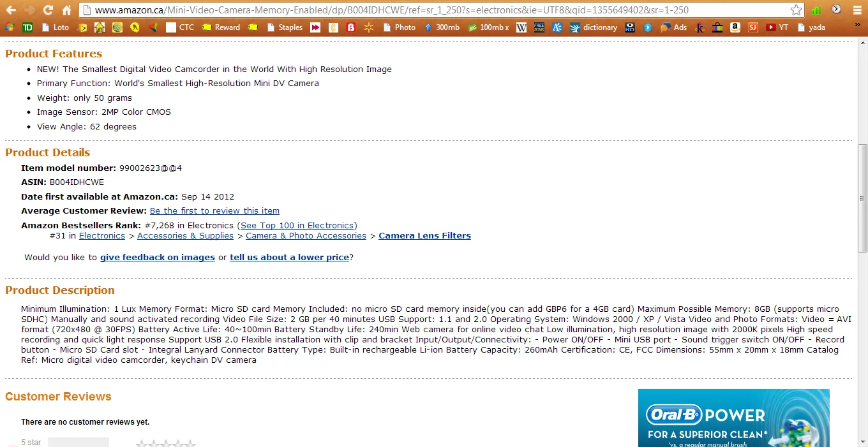Image resolution: width=868 pixels, height=447 pixels.
Task: Click the vertical scrollbar thumb
Action: 862,198
